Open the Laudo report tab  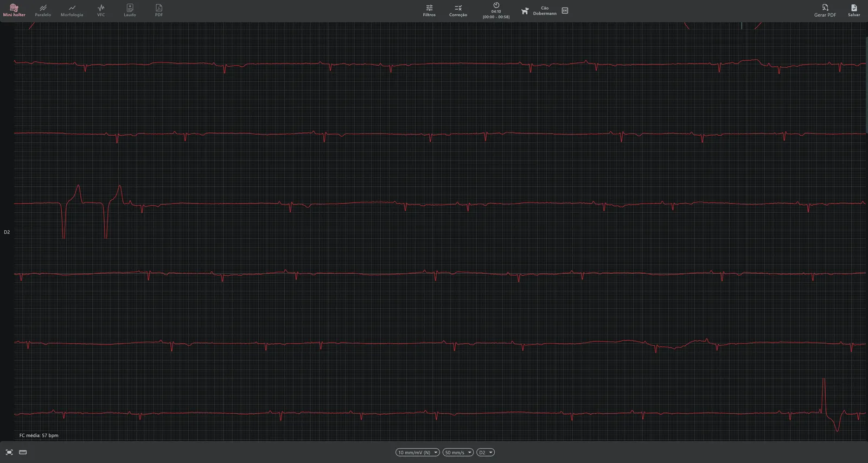click(x=130, y=10)
